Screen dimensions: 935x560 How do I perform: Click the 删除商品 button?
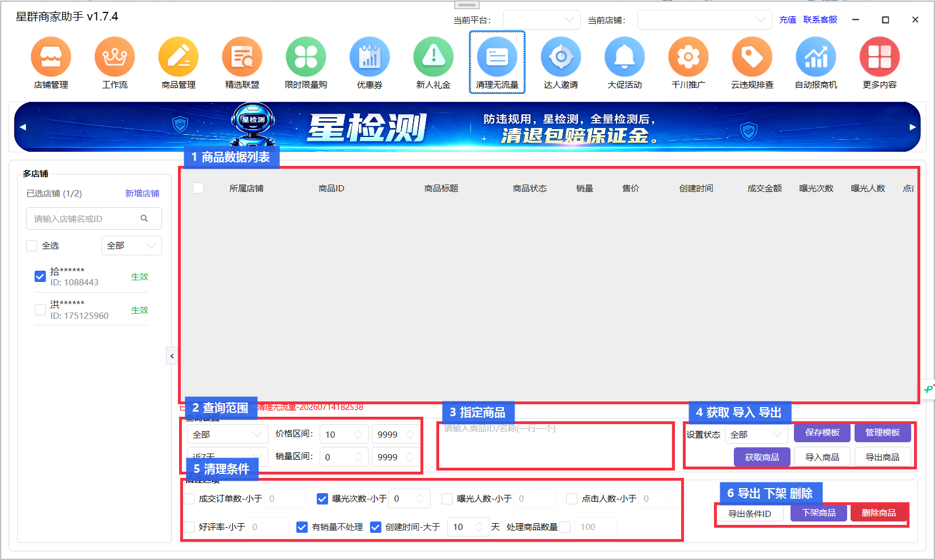pos(879,513)
